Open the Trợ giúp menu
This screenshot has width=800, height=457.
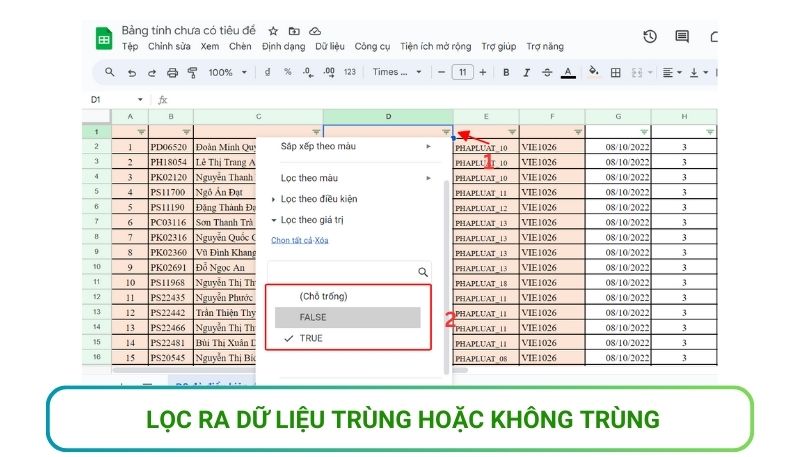tap(498, 46)
